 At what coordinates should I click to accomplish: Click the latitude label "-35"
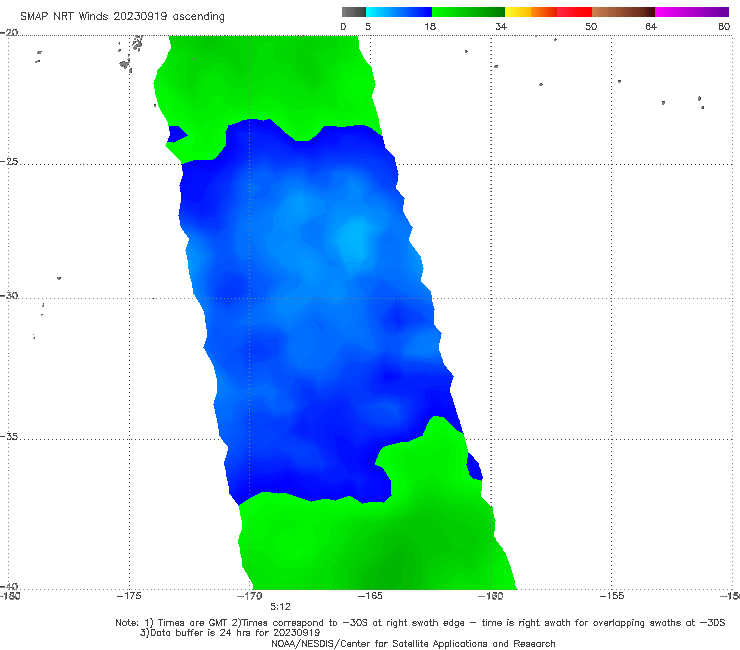[9, 437]
